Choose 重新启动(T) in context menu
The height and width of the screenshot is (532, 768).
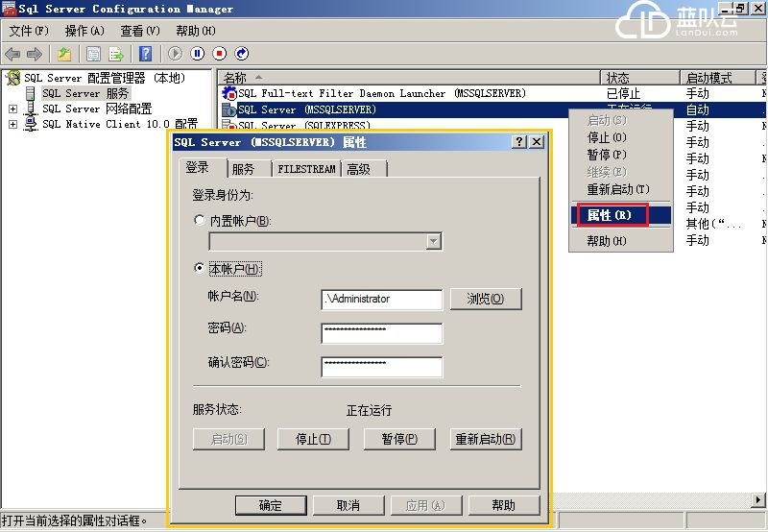(620, 189)
